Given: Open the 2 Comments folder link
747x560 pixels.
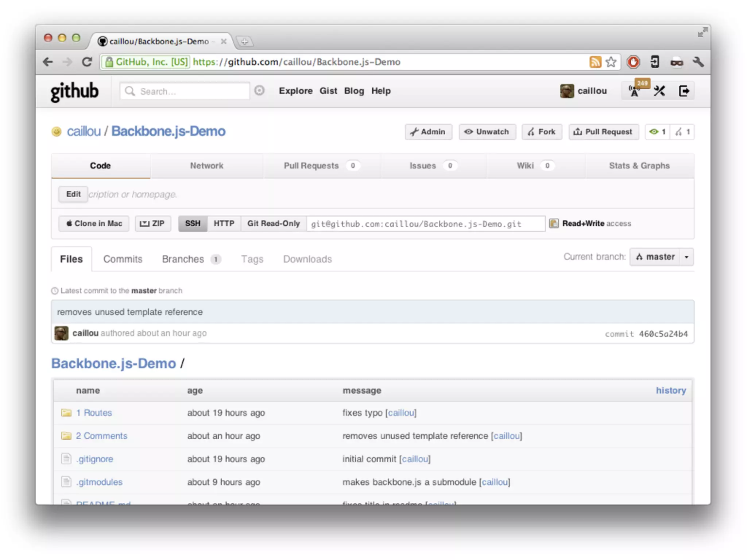Looking at the screenshot, I should point(101,436).
